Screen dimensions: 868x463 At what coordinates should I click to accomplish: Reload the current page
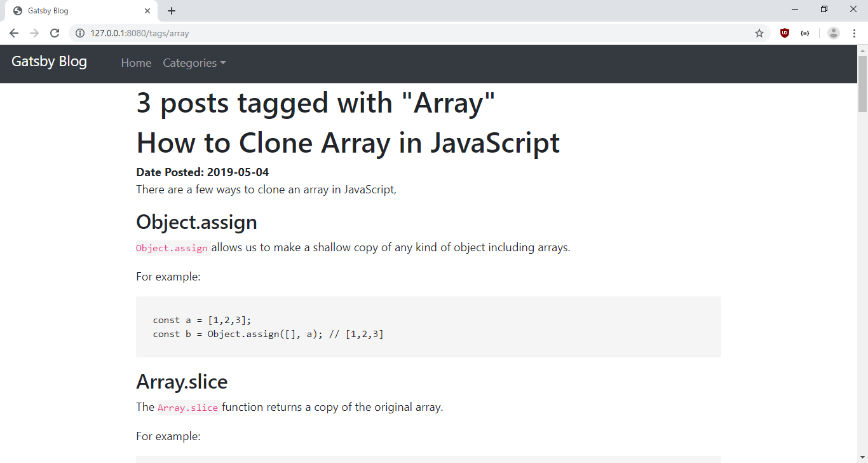(x=55, y=33)
